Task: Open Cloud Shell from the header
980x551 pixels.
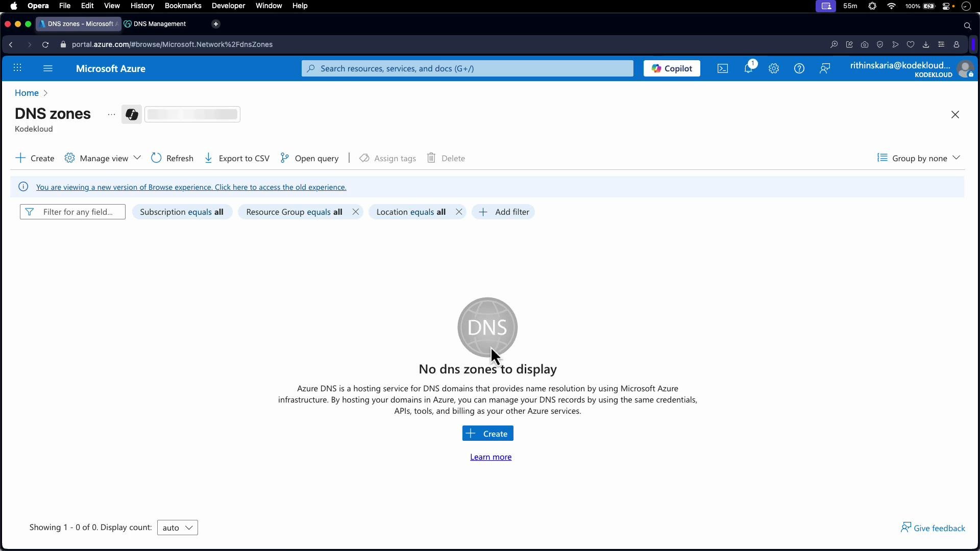Action: coord(723,68)
